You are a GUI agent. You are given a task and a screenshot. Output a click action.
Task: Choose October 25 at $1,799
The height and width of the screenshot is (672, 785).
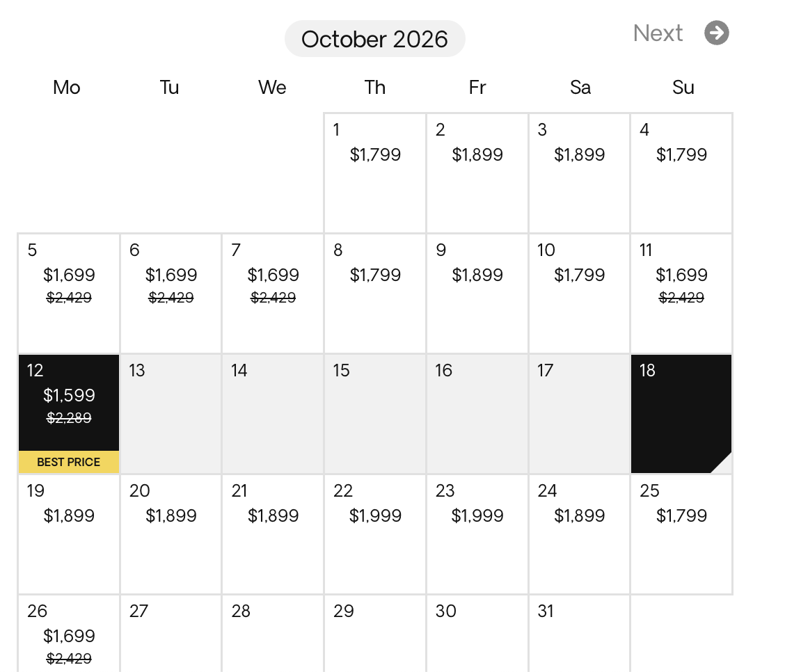coord(681,534)
